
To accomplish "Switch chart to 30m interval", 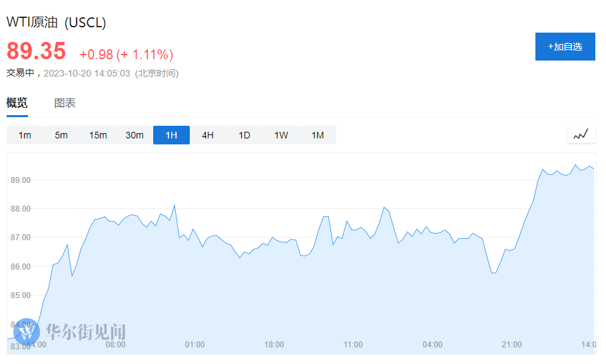I will click(135, 135).
